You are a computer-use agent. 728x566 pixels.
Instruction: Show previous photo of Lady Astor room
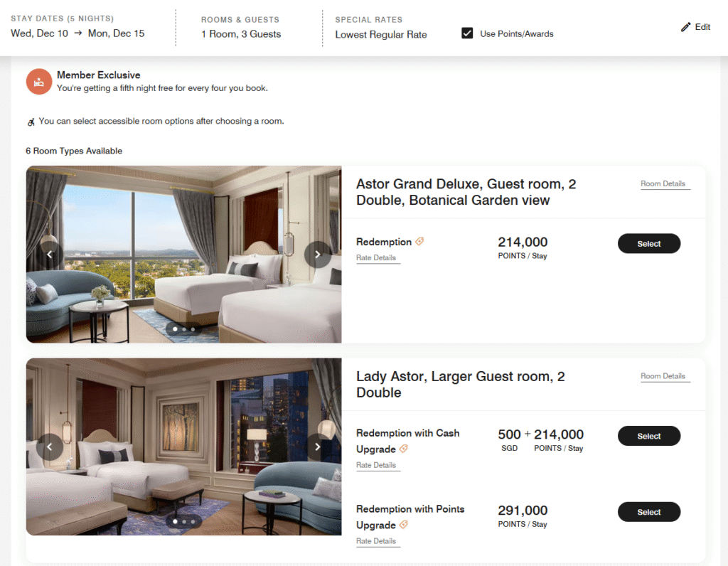[x=50, y=447]
